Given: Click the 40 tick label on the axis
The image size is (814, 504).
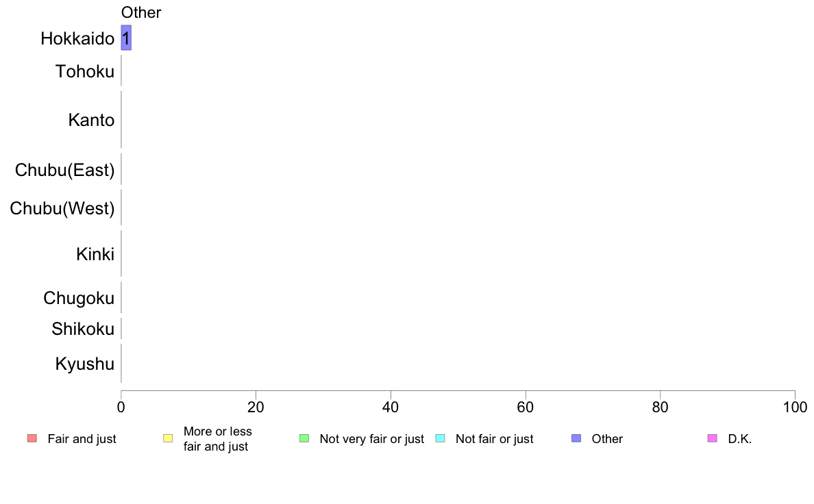Looking at the screenshot, I should pyautogui.click(x=391, y=407).
